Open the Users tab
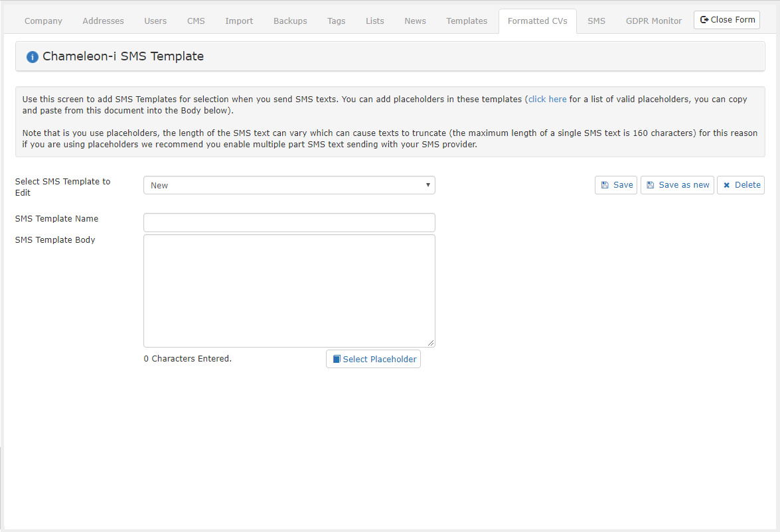 click(155, 21)
